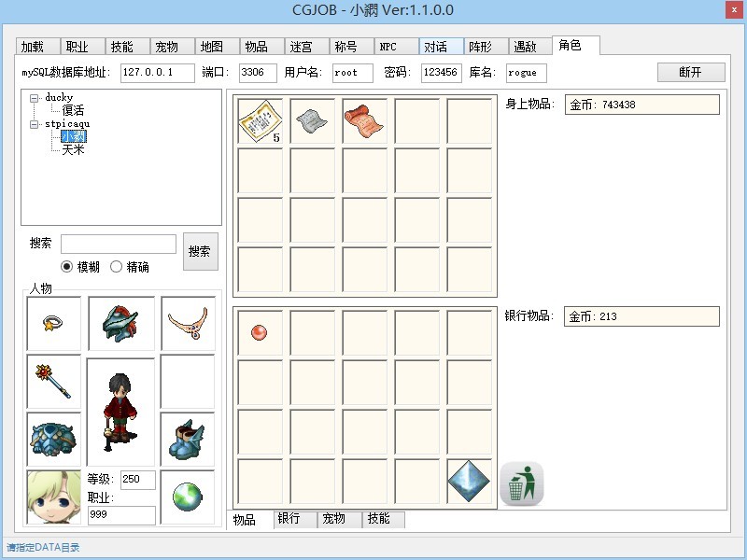
Task: Select the red orb in bank items
Action: [x=260, y=332]
